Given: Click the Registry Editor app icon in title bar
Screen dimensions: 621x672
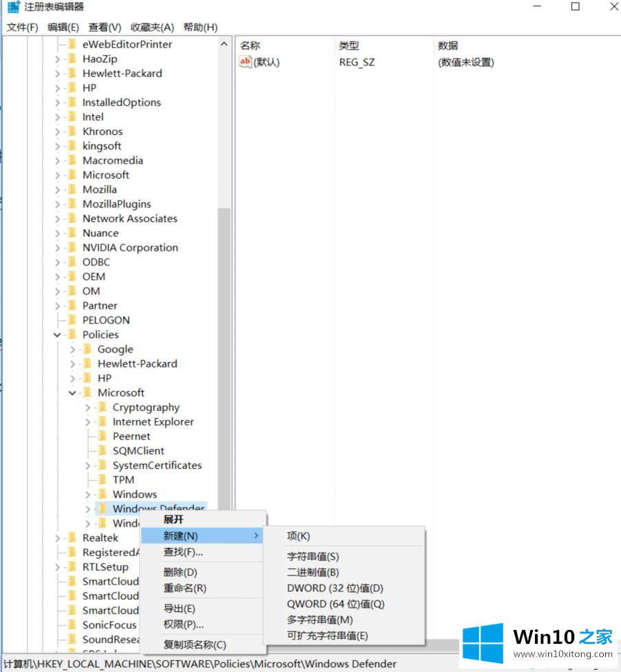Looking at the screenshot, I should [14, 7].
